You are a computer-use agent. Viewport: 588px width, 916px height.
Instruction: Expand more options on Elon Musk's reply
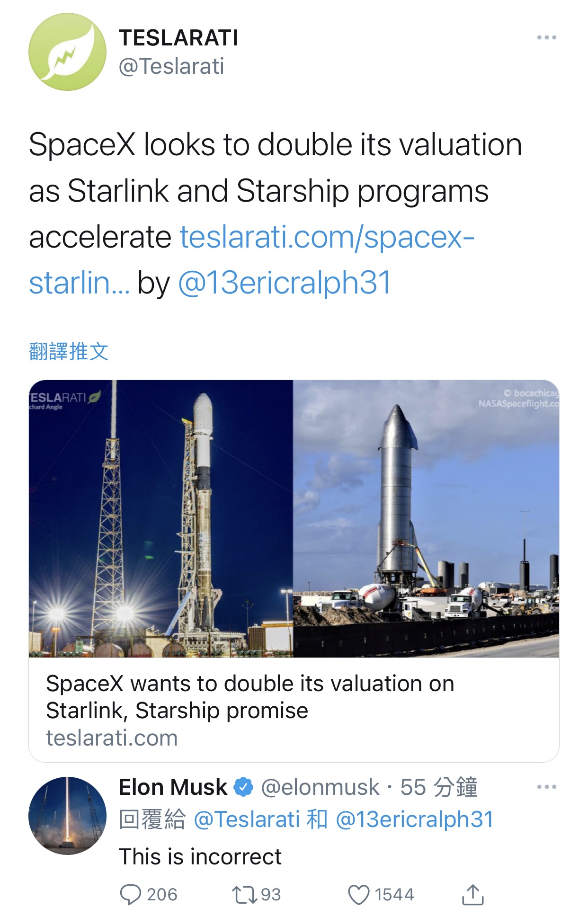pyautogui.click(x=546, y=787)
